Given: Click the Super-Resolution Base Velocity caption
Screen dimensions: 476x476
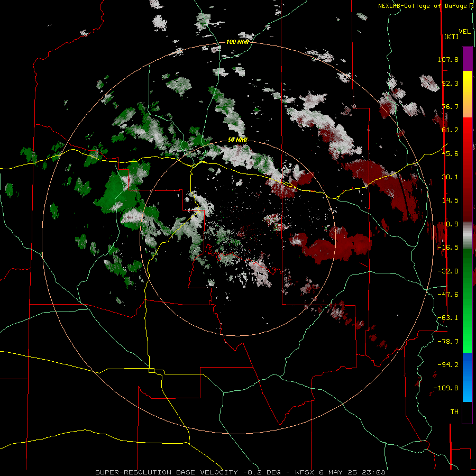Looking at the screenshot, I should pyautogui.click(x=240, y=472).
